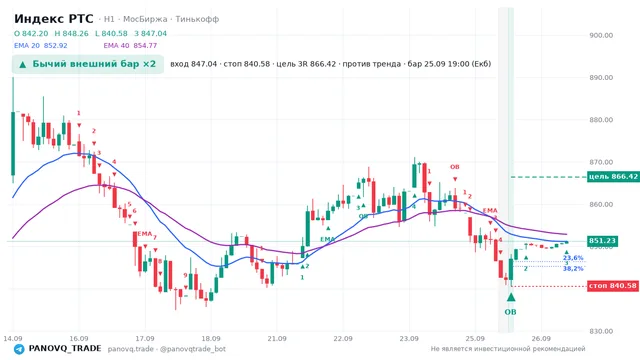The width and height of the screenshot is (640, 360).
Task: Click the 'L 840.58' low value
Action: (x=111, y=33)
